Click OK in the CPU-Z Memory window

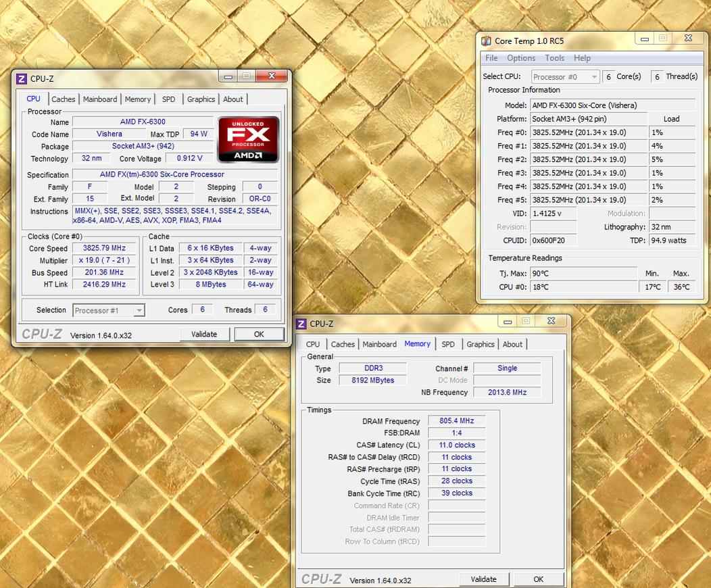(x=538, y=579)
